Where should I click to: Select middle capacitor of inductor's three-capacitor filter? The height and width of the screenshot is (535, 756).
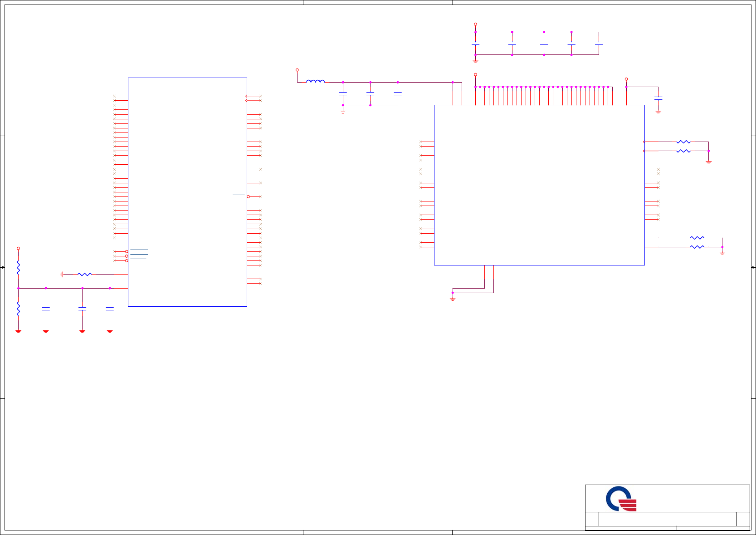(x=370, y=93)
